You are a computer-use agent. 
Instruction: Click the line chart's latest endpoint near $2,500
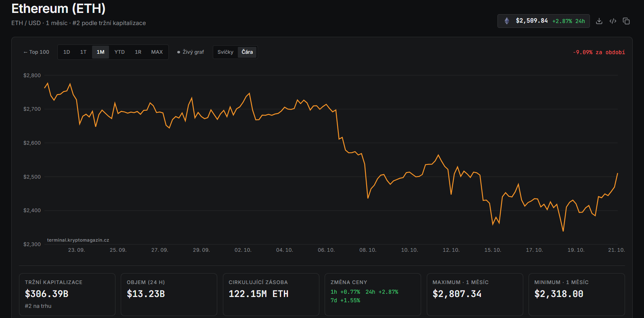617,173
